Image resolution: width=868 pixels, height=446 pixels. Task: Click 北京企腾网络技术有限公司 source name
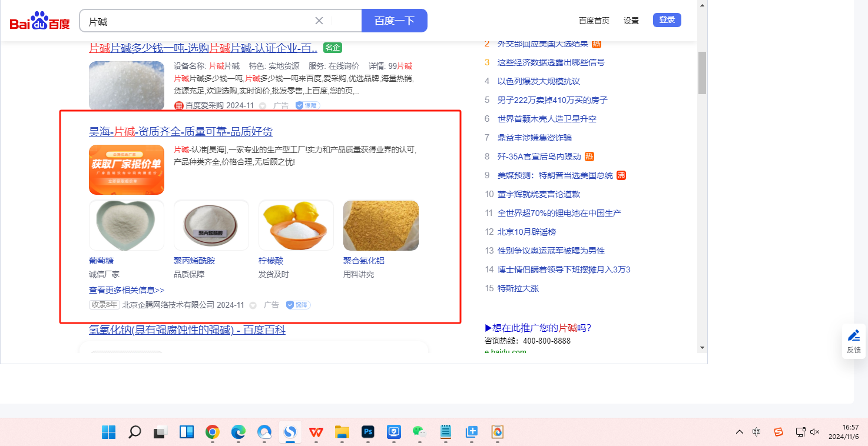tap(168, 305)
